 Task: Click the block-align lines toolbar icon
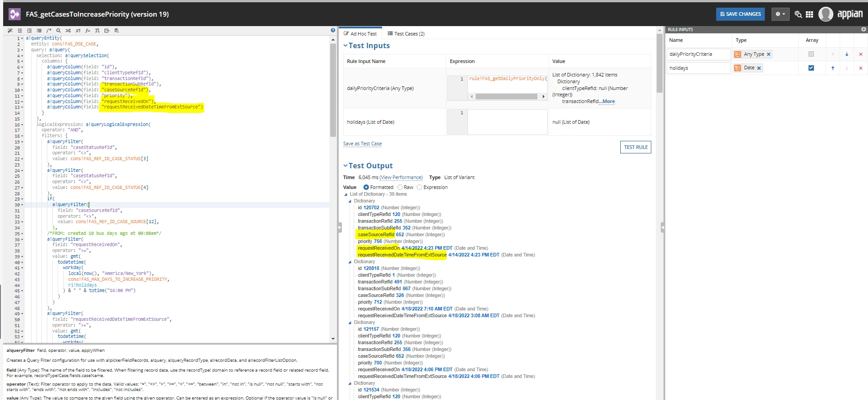(39, 31)
